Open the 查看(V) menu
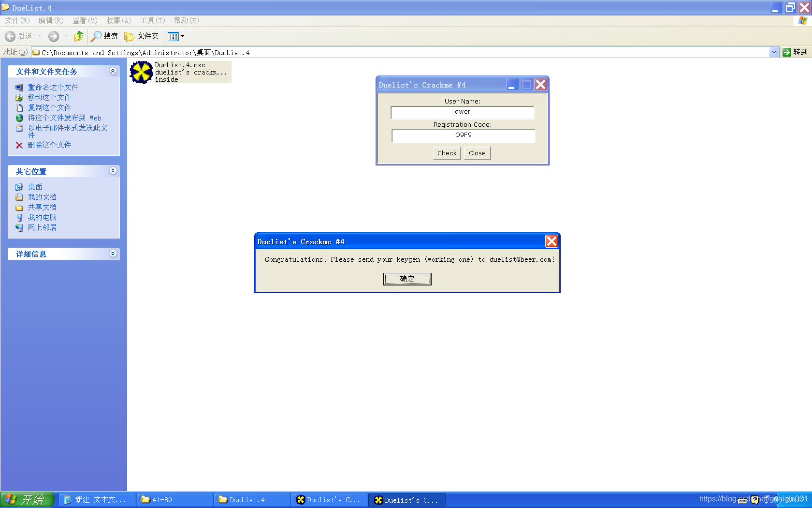This screenshot has height=508, width=812. [x=85, y=21]
